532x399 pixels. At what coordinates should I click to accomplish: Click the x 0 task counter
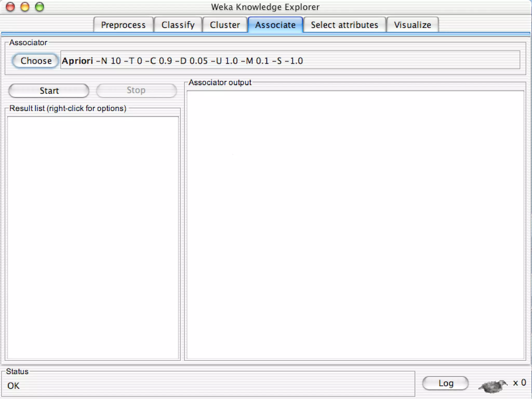pos(519,383)
